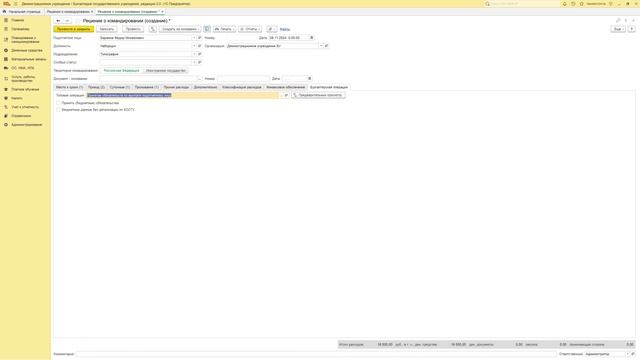Click the Дт/Кт postings icon in toolbar

pyautogui.click(x=153, y=29)
